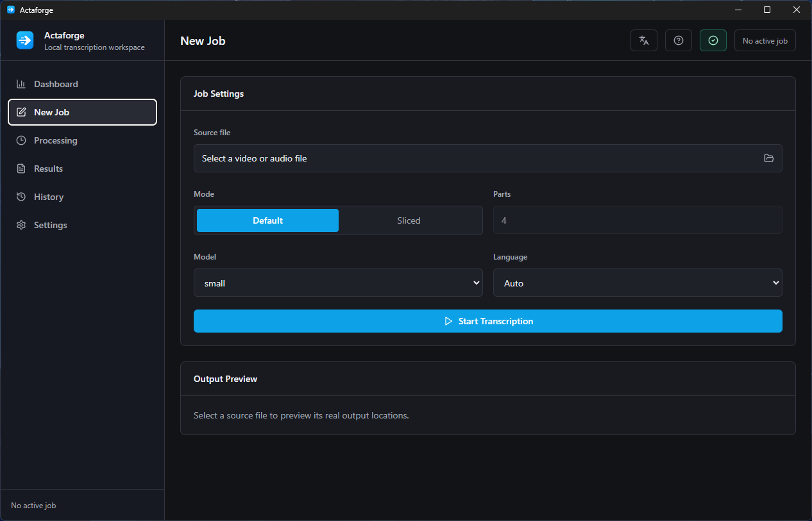This screenshot has height=521, width=812.
Task: Open help via question mark icon
Action: tap(679, 40)
